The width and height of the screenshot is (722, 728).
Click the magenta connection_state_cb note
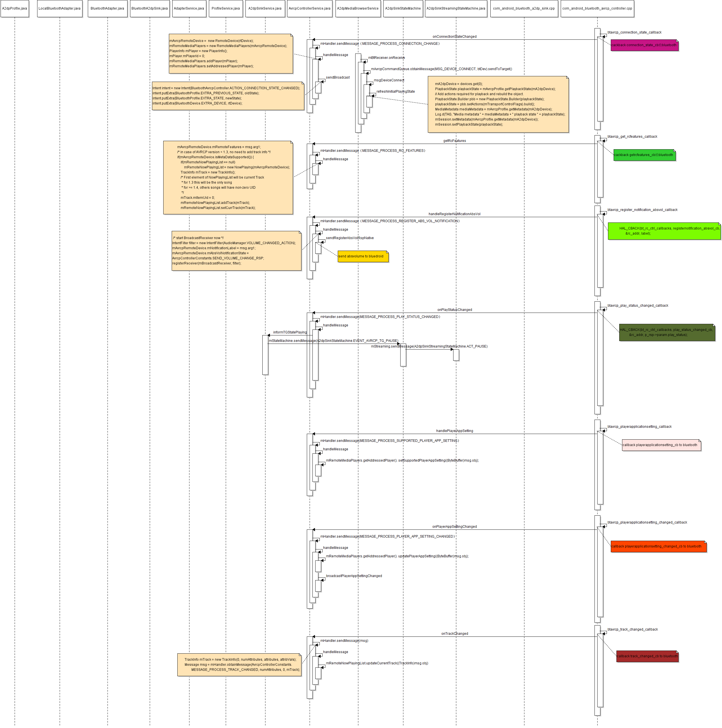coord(644,45)
